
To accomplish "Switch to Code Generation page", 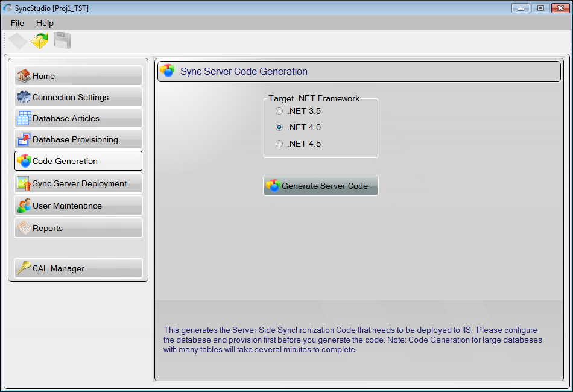I will coord(78,161).
